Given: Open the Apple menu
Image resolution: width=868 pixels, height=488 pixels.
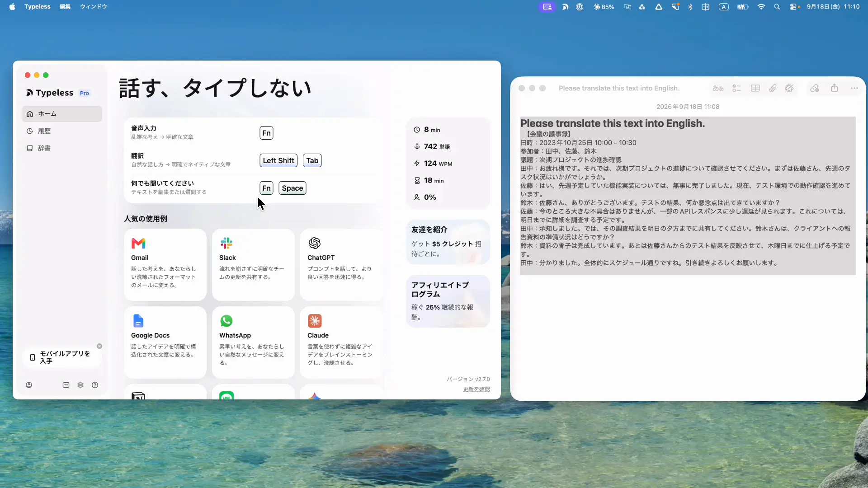Looking at the screenshot, I should tap(12, 7).
